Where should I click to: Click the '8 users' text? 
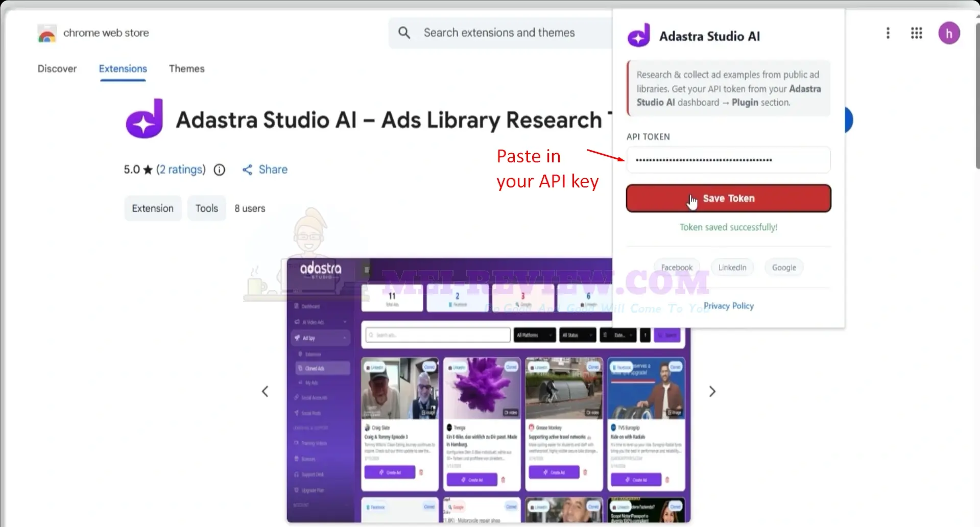(x=250, y=208)
